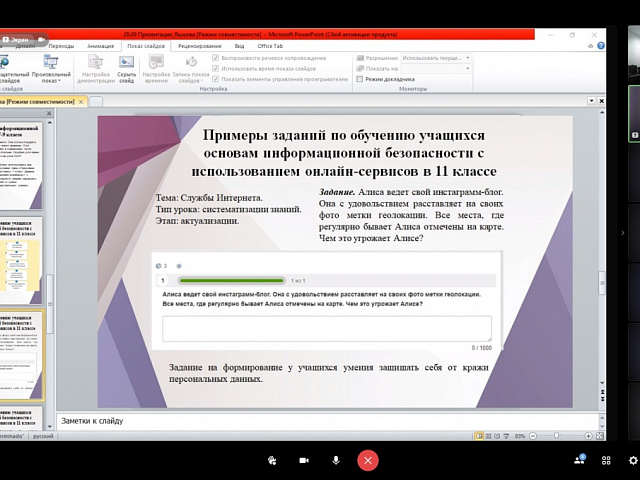The height and width of the screenshot is (480, 640).
Task: Click the Скрыть слайд ribbon icon
Action: pos(126,67)
